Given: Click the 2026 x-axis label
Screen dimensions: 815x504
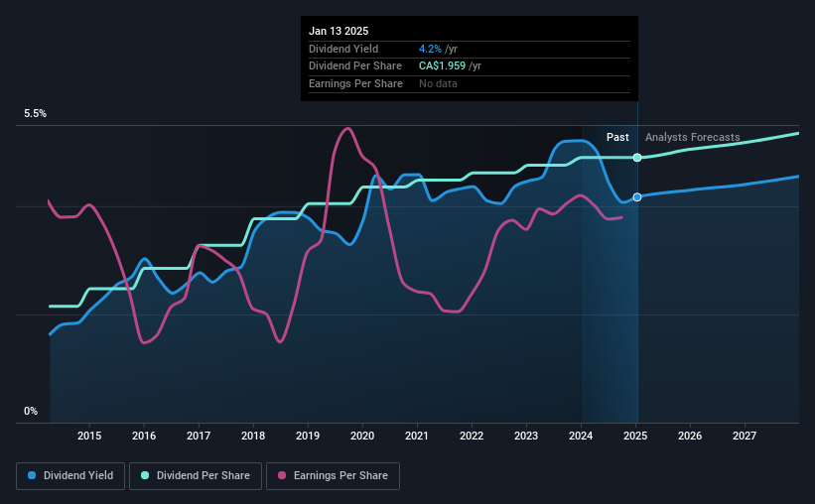Looking at the screenshot, I should tap(690, 436).
